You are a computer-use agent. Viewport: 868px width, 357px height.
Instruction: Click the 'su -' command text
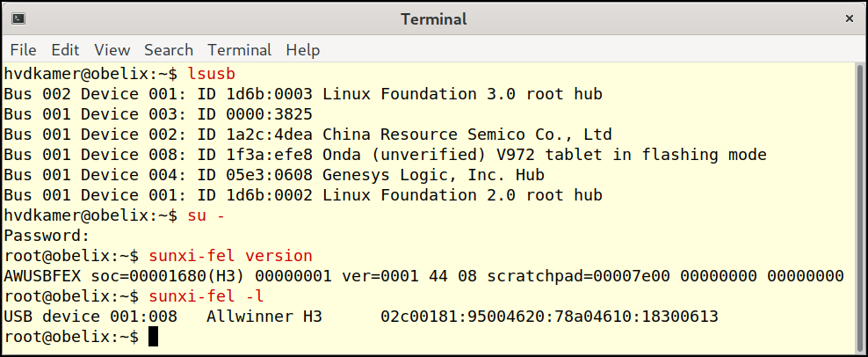click(206, 215)
